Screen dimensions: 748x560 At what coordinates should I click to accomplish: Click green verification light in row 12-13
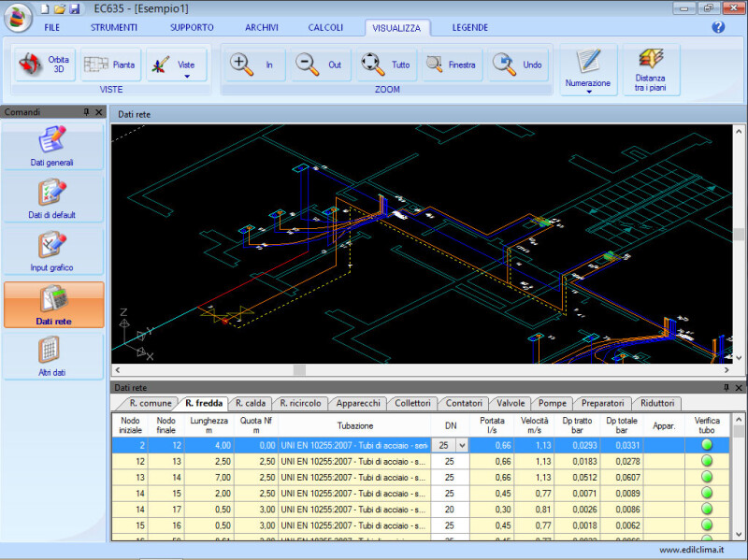(707, 461)
